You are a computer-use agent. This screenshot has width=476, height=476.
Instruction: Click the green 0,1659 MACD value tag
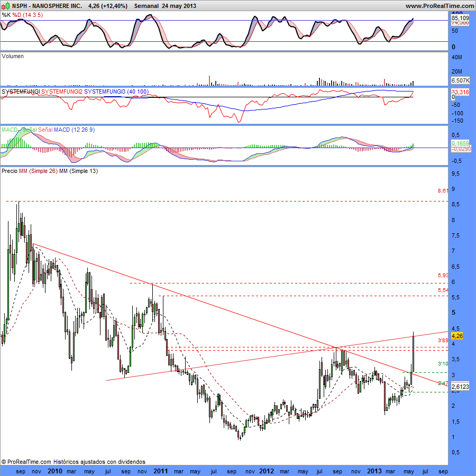point(460,143)
